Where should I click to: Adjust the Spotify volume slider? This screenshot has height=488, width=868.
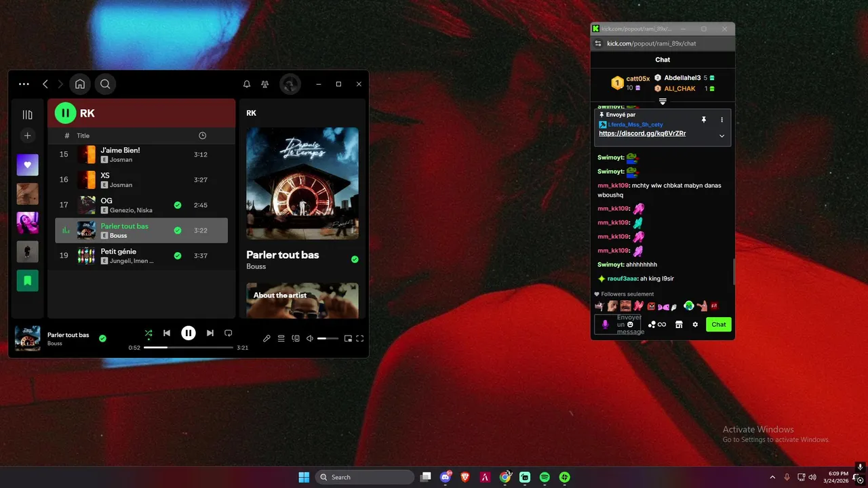[328, 338]
